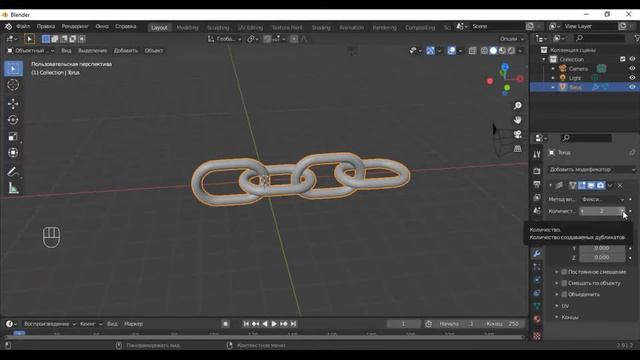Open the Modifier properties wrench tab
The height and width of the screenshot is (360, 640).
pos(537,253)
